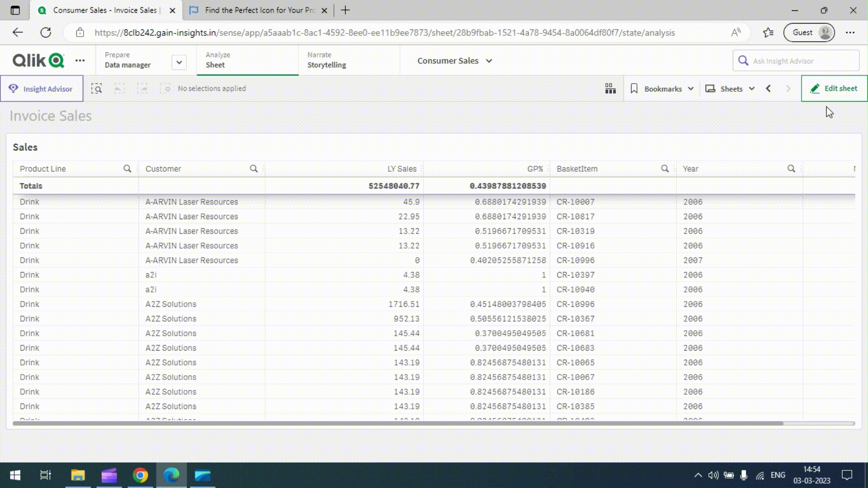Click the Product Line column header
The height and width of the screenshot is (488, 868).
42,169
